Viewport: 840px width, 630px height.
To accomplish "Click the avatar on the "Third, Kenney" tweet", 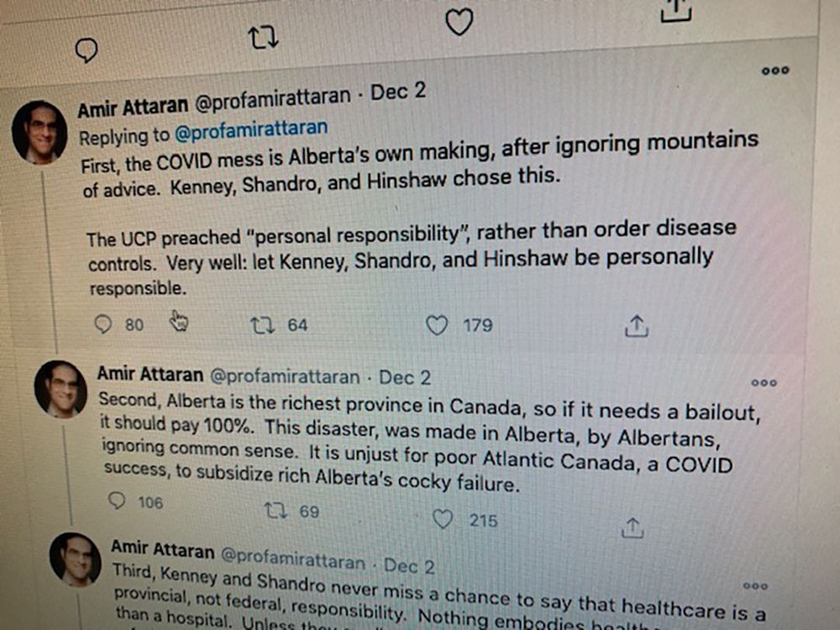I will pyautogui.click(x=76, y=559).
